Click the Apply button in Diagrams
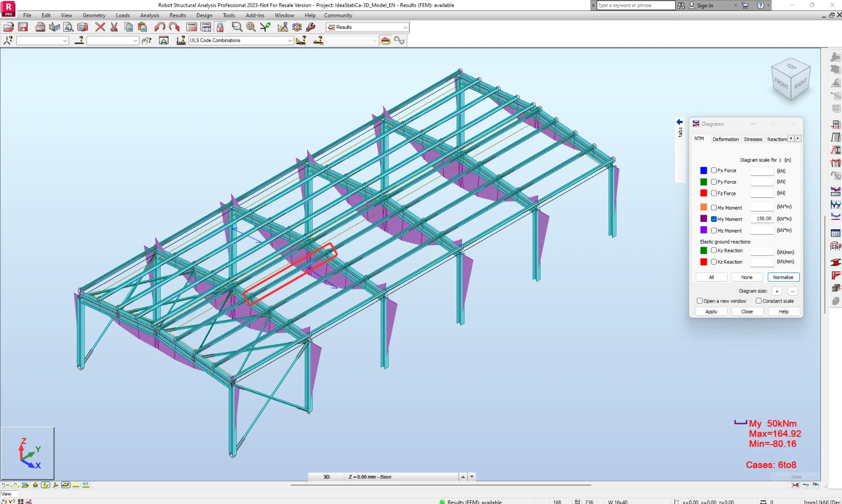The height and width of the screenshot is (504, 842). (x=711, y=311)
